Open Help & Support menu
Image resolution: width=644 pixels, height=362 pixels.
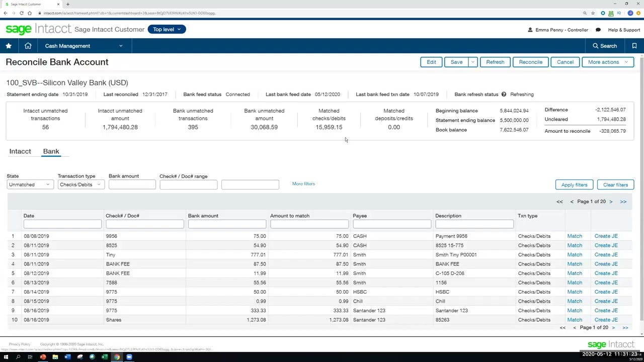point(624,30)
